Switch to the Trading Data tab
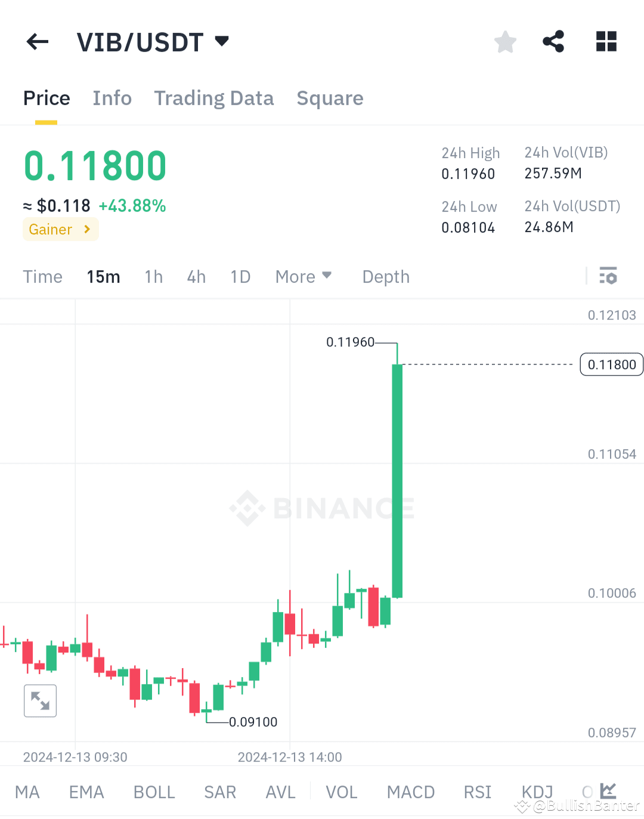 [214, 98]
